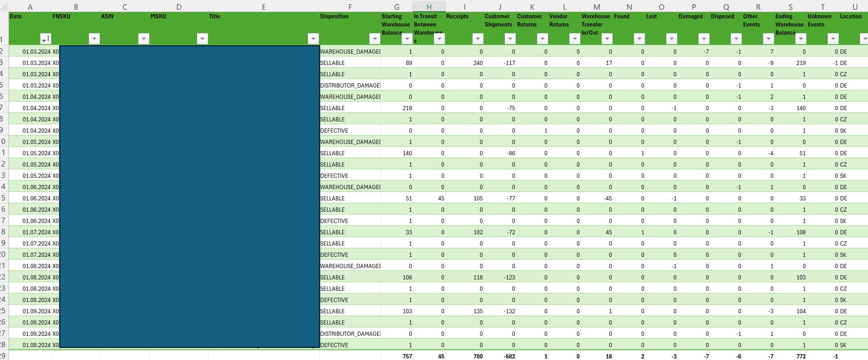Click the Location header cell

point(854,28)
